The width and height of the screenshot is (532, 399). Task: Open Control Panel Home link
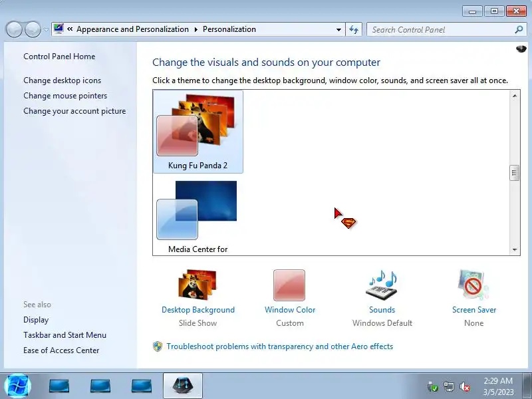[x=59, y=57]
